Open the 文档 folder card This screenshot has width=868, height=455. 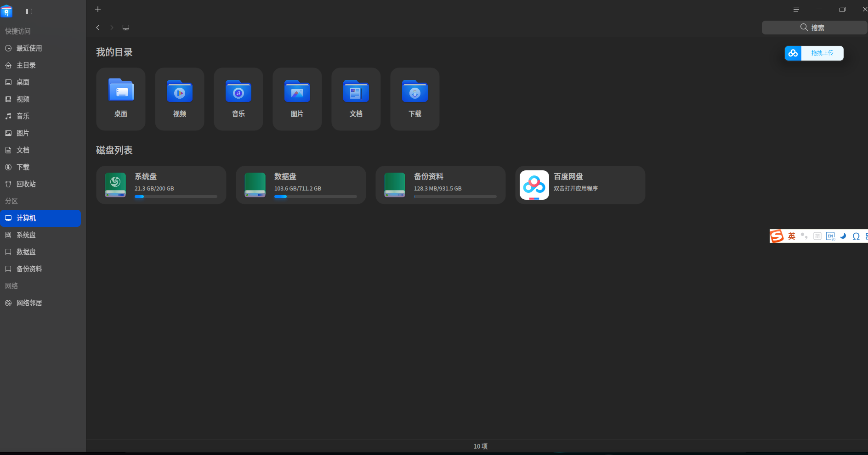point(356,99)
